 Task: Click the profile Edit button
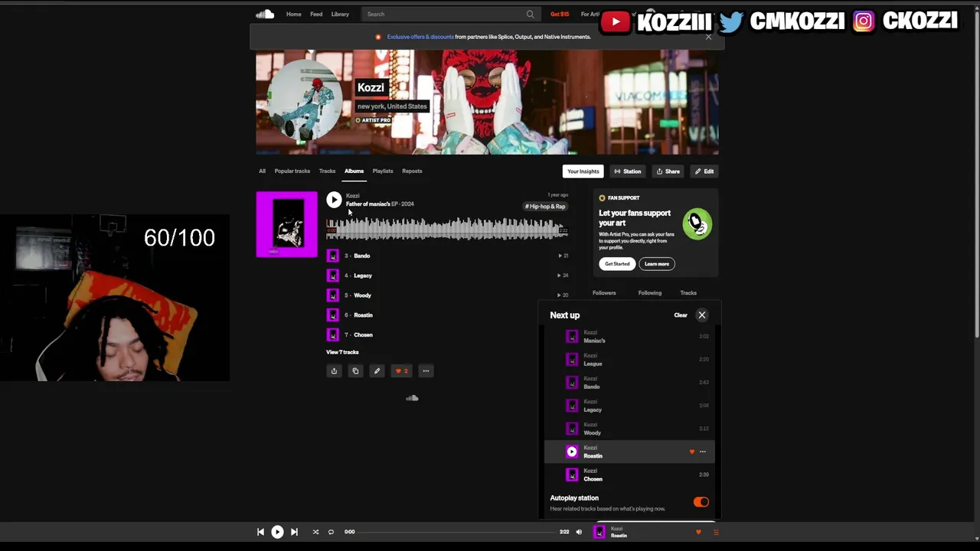(x=704, y=171)
